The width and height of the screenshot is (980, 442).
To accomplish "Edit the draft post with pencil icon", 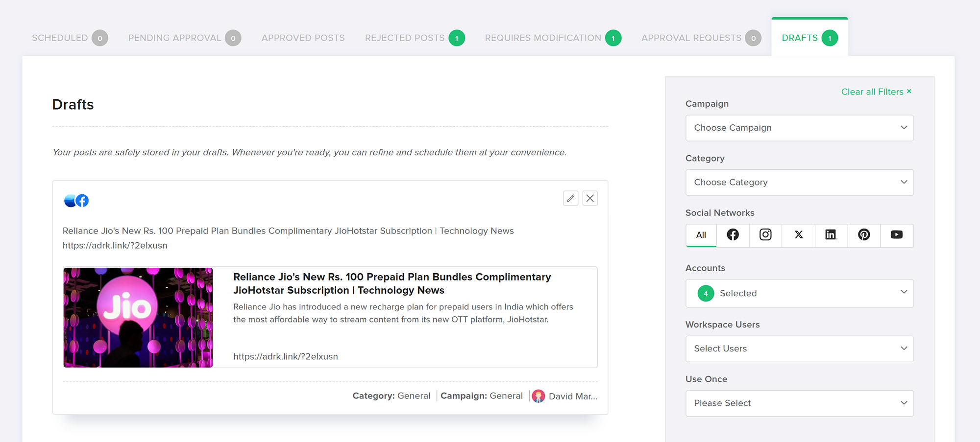I will [x=570, y=198].
